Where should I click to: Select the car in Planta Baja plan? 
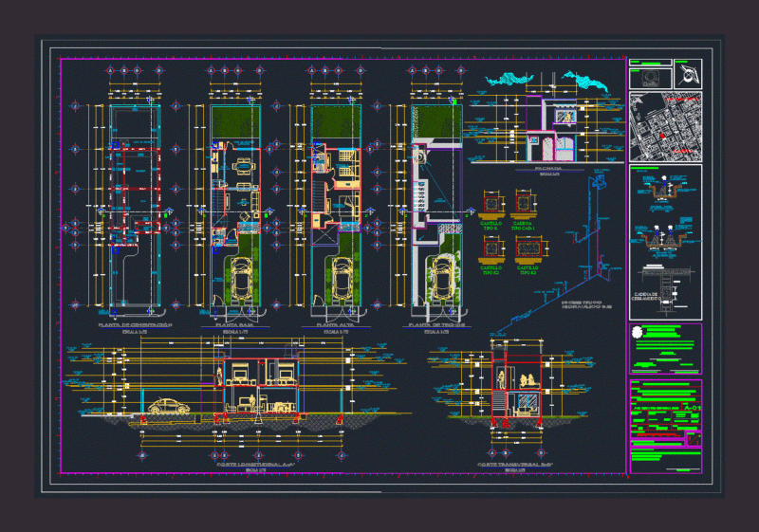242,280
